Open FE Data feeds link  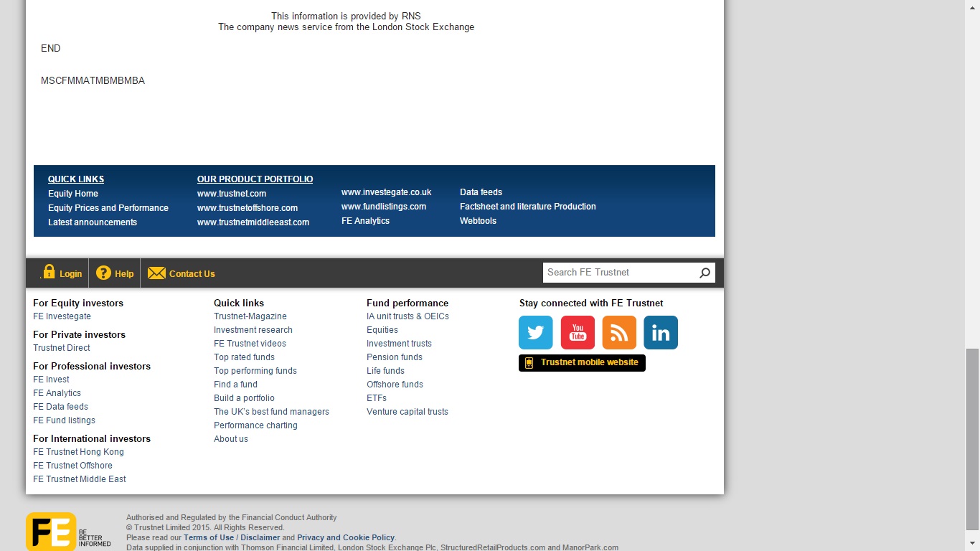coord(61,407)
